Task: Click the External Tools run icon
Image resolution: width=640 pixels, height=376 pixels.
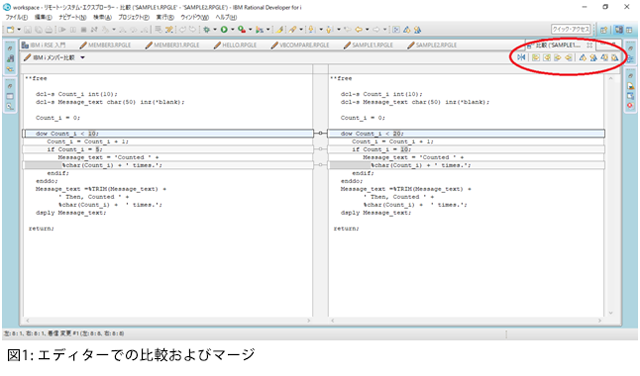Action: pyautogui.click(x=259, y=29)
